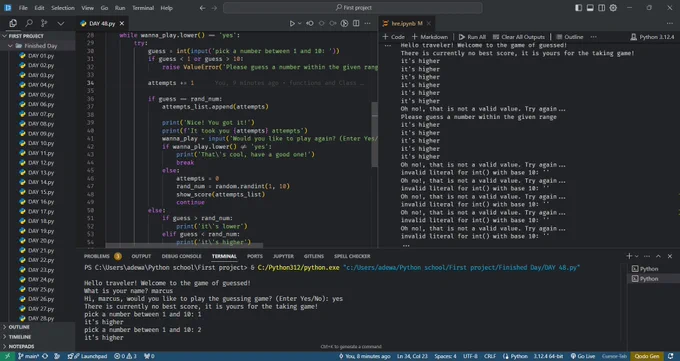Go forward with the navigation arrow
This screenshot has width=680, height=361.
coord(214,8)
